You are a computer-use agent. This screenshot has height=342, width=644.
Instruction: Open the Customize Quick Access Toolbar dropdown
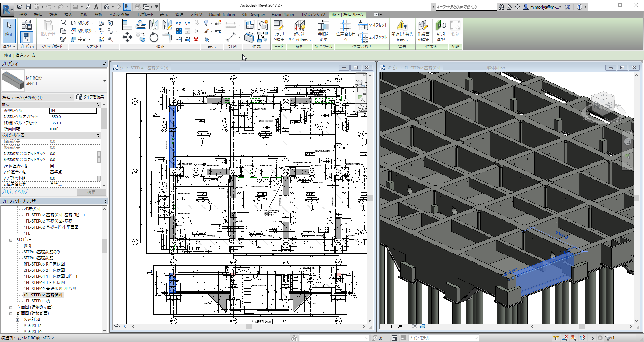click(157, 6)
